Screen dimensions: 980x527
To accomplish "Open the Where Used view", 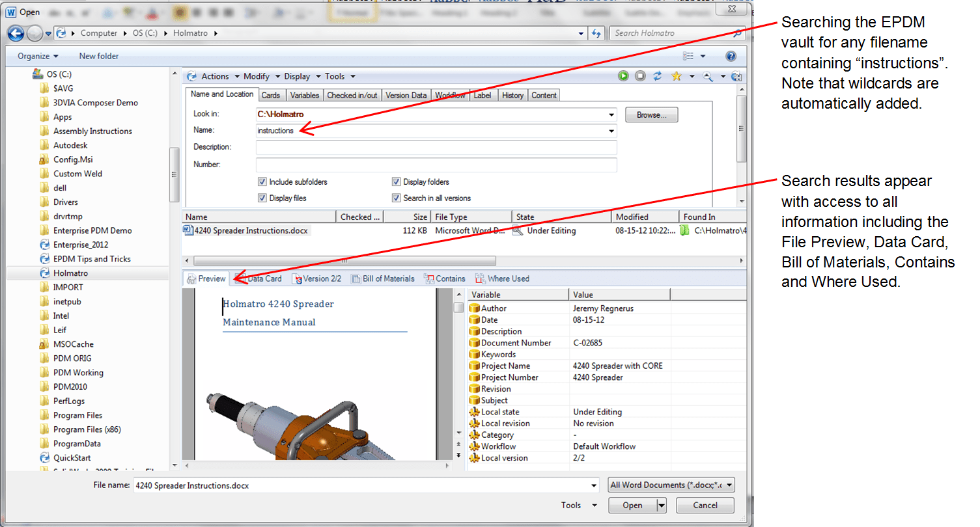I will pyautogui.click(x=502, y=278).
